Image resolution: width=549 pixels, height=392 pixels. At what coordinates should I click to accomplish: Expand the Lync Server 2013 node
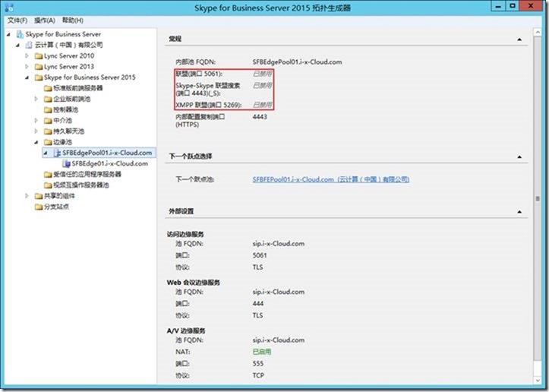coord(27,66)
